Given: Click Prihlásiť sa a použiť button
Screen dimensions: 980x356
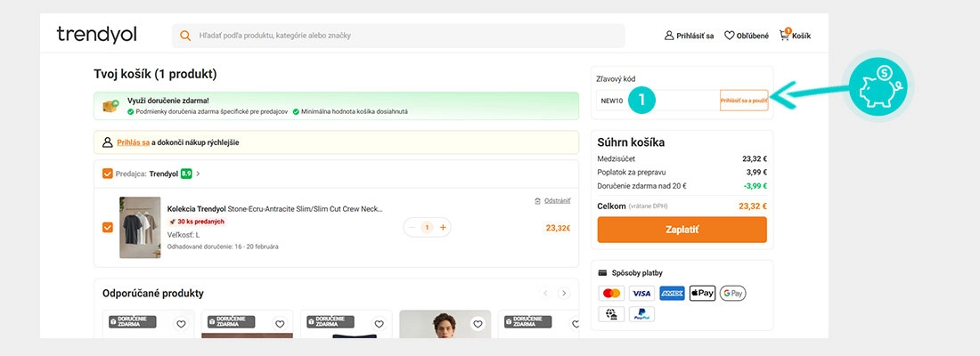Looking at the screenshot, I should pos(744,101).
